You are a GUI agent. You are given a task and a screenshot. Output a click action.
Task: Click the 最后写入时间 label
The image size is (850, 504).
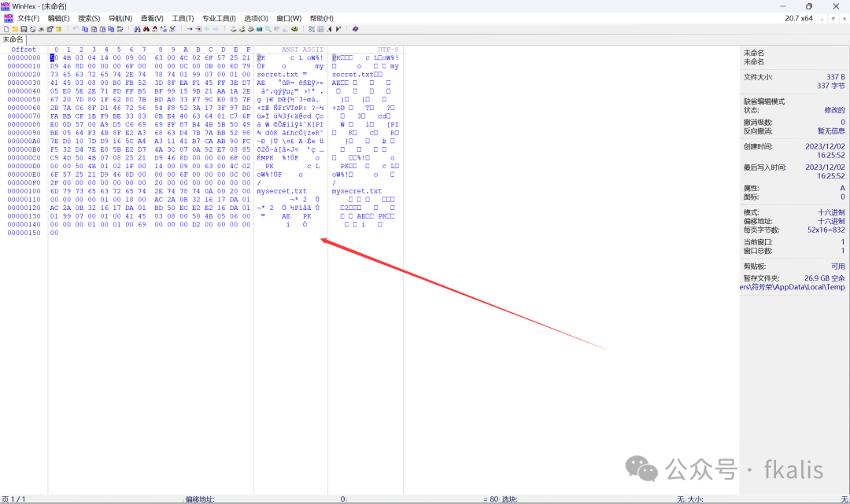tap(765, 167)
